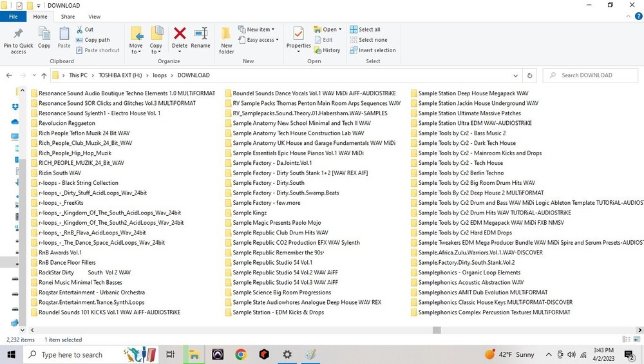
Task: Open the File menu tab
Action: click(x=13, y=17)
